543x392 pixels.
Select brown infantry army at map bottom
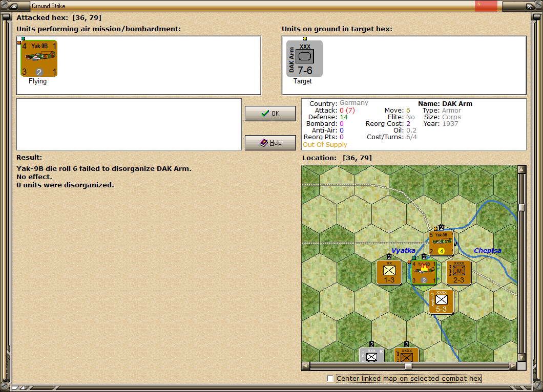coord(407,355)
